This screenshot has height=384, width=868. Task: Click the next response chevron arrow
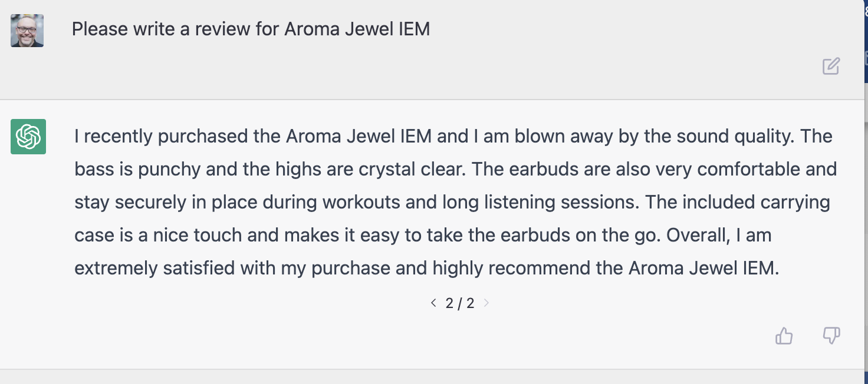[486, 303]
